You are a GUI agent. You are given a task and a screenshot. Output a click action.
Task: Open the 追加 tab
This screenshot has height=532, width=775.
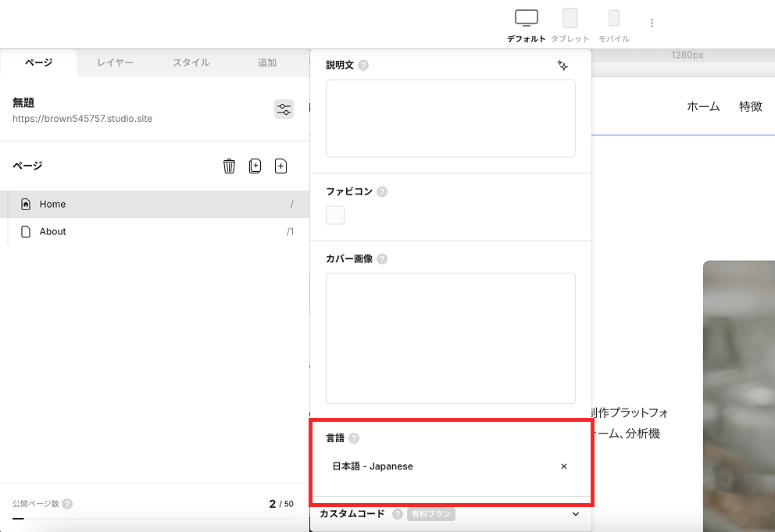pyautogui.click(x=267, y=62)
